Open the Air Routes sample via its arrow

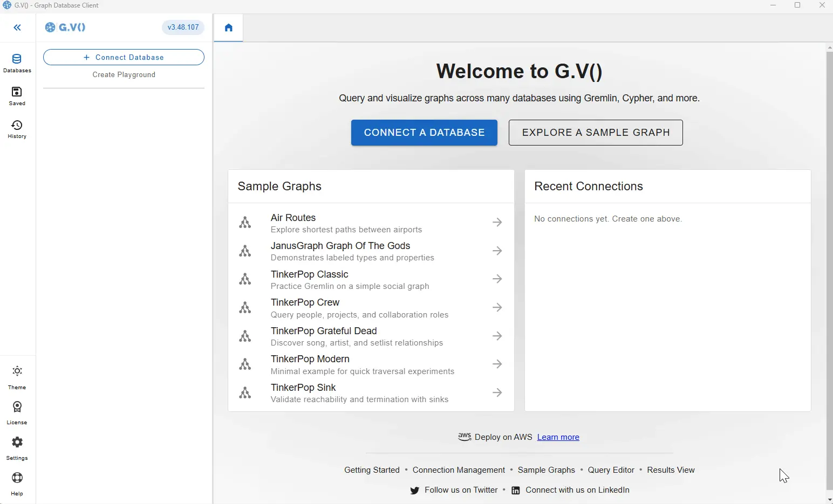497,222
